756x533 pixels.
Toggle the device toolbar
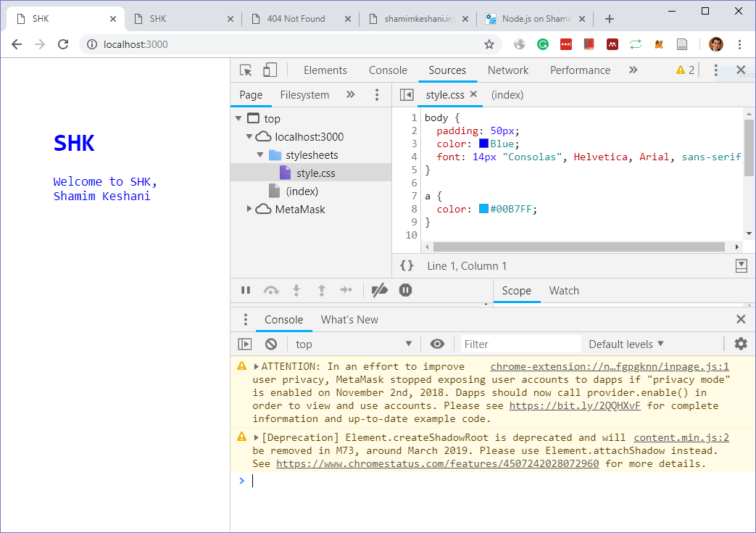[270, 70]
